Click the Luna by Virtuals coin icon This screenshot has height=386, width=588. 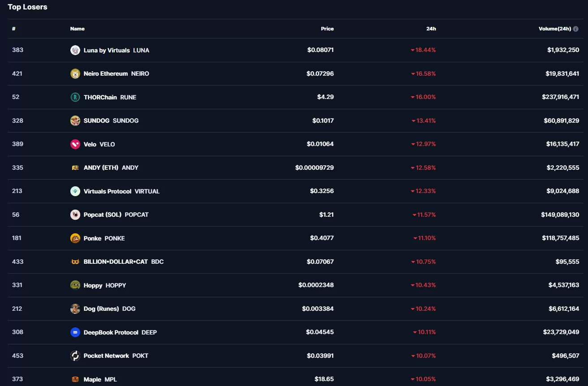[x=75, y=50]
